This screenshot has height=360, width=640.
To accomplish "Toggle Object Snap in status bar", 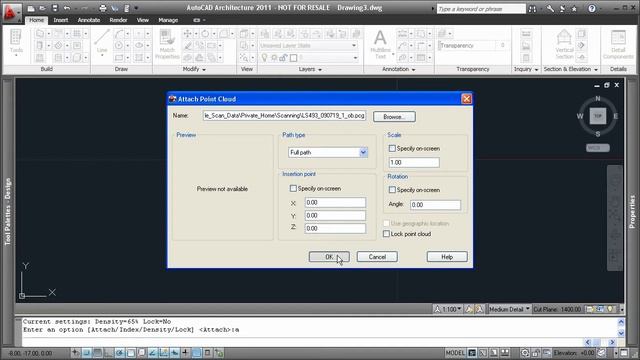I will 131,353.
